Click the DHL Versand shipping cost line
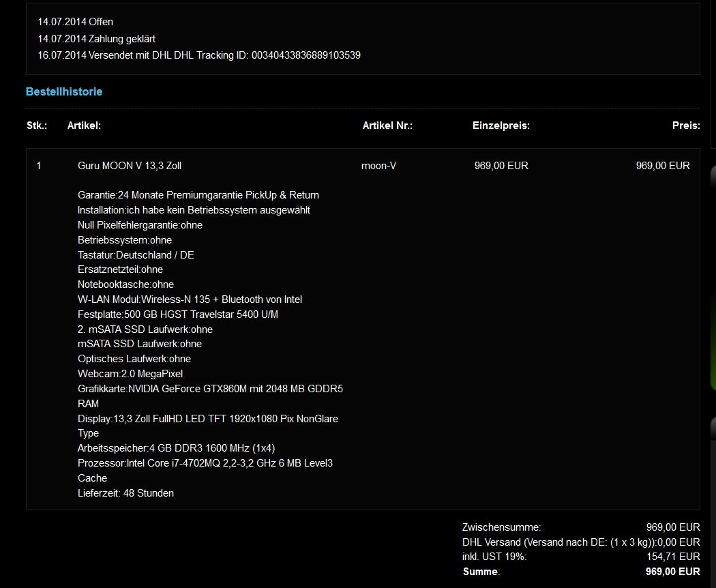The height and width of the screenshot is (588, 716). [580, 542]
